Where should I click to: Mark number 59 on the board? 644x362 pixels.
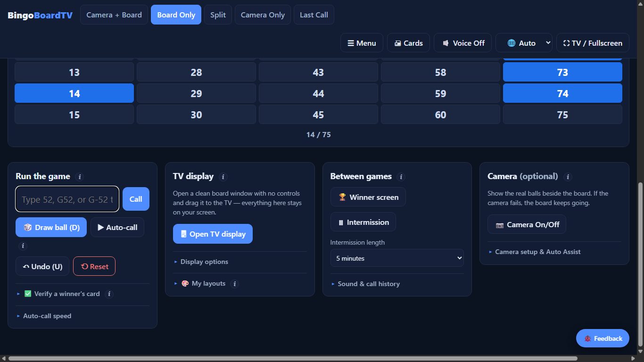[440, 93]
